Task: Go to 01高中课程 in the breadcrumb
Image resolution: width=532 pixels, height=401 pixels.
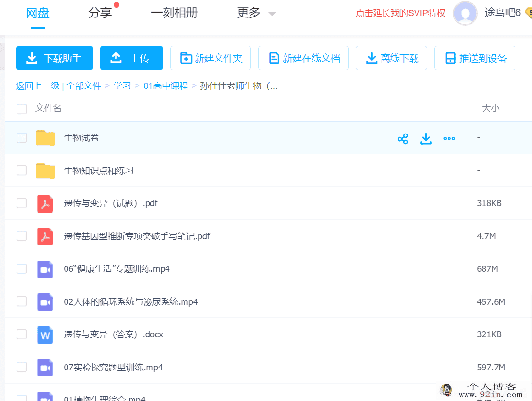Action: click(x=166, y=86)
